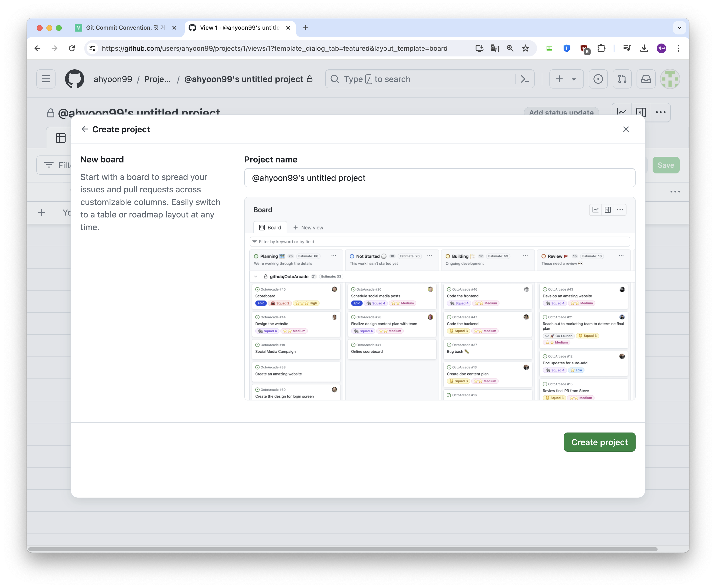This screenshot has width=716, height=588.
Task: Click the project insights chart icon
Action: click(621, 112)
